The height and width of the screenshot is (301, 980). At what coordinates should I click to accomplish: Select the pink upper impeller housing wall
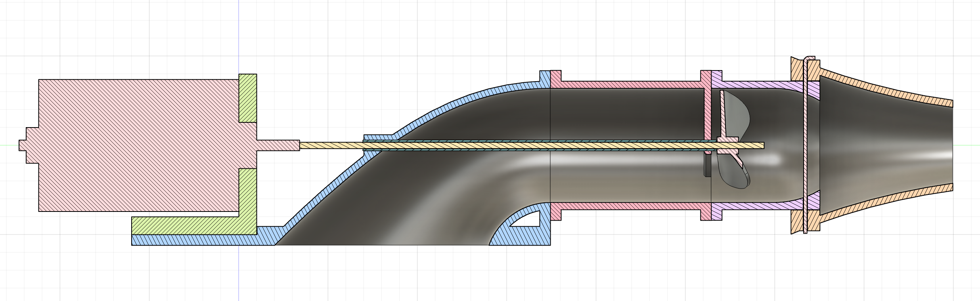626,84
